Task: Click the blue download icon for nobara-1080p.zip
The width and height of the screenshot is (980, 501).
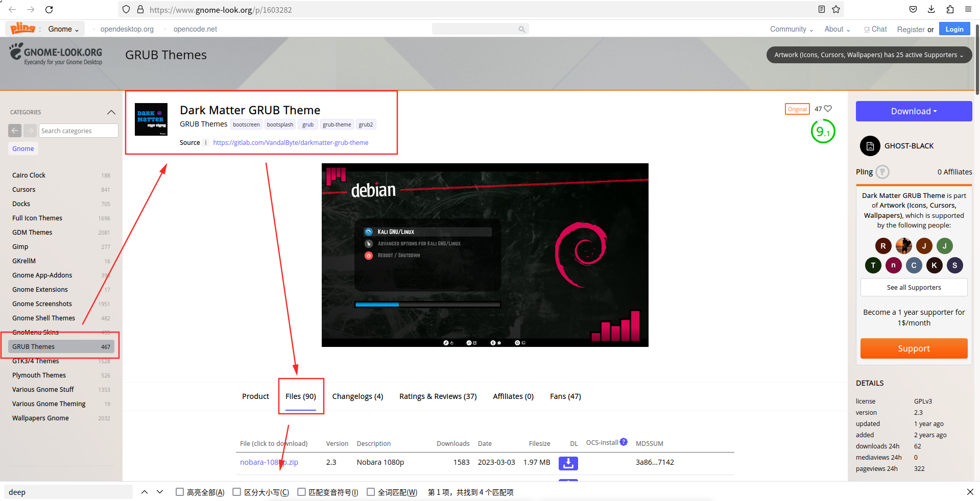Action: pyautogui.click(x=568, y=463)
